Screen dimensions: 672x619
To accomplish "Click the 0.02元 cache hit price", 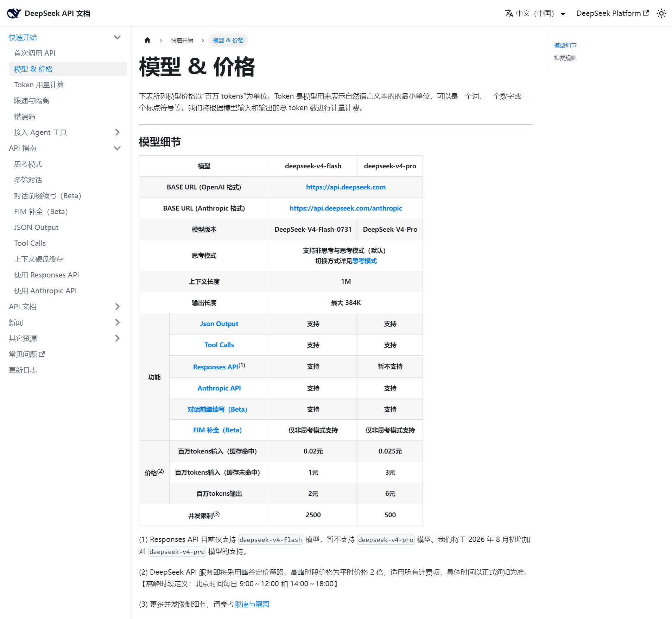I will click(x=313, y=451).
